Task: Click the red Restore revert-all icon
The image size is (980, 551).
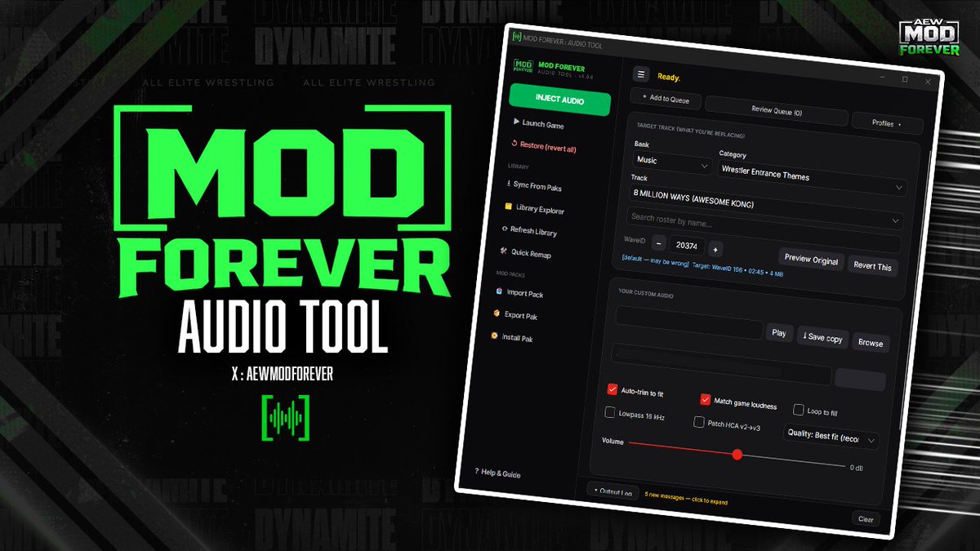Action: click(514, 144)
